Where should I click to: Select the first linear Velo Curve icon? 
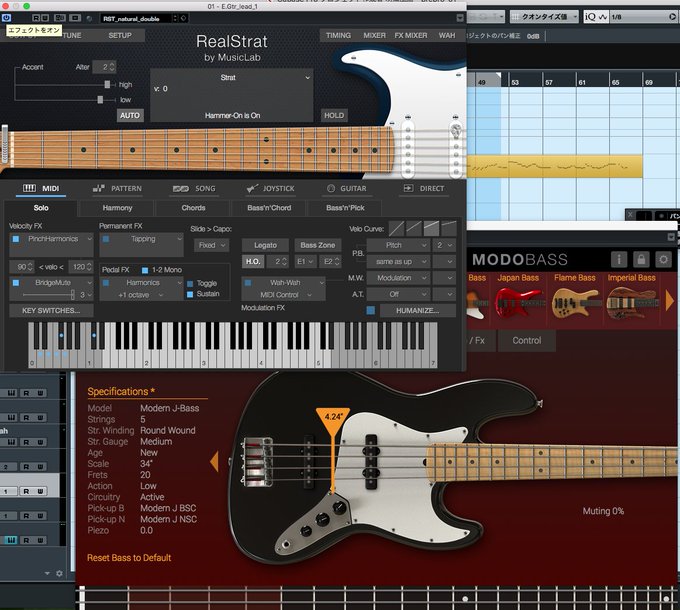coord(396,228)
